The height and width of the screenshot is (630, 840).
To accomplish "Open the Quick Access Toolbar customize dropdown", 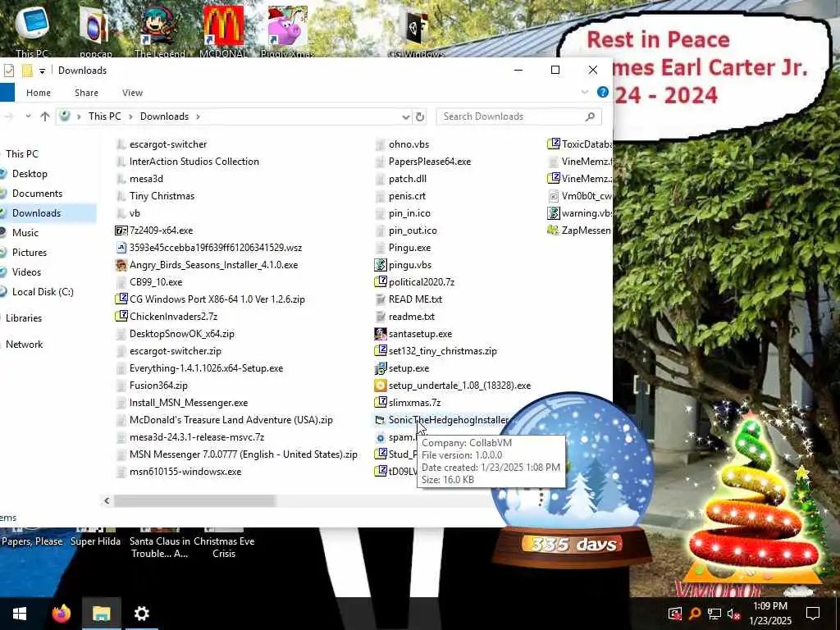I will [x=42, y=71].
